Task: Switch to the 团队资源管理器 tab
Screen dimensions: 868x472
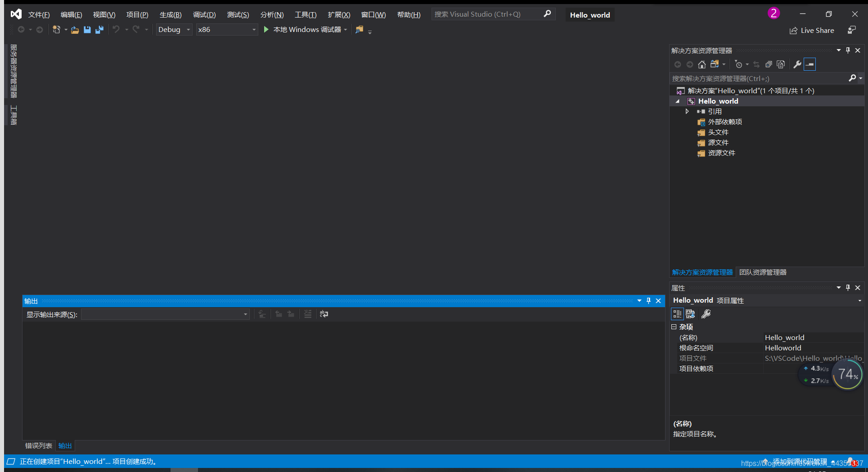Action: click(x=763, y=272)
